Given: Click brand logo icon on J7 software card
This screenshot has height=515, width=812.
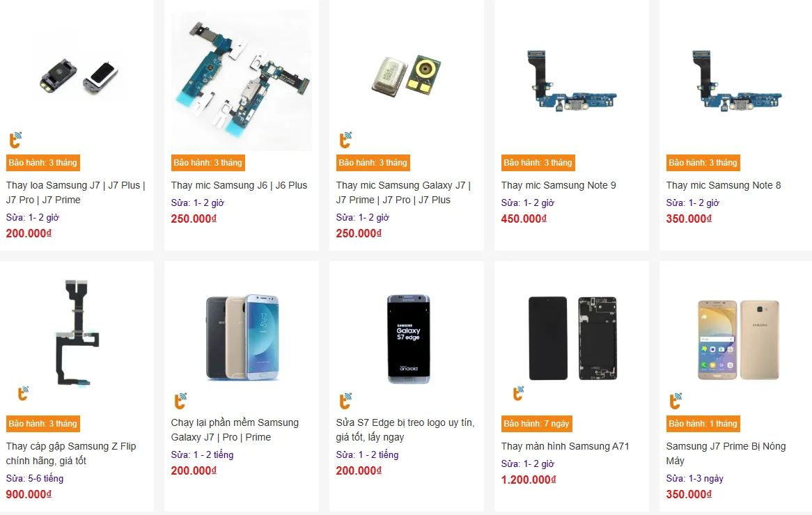Looking at the screenshot, I should pos(180,401).
